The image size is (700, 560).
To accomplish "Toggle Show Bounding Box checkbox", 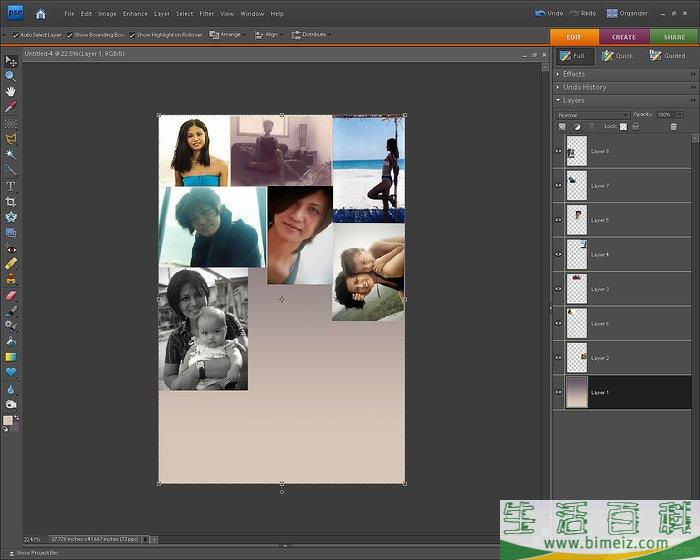I will pyautogui.click(x=70, y=35).
